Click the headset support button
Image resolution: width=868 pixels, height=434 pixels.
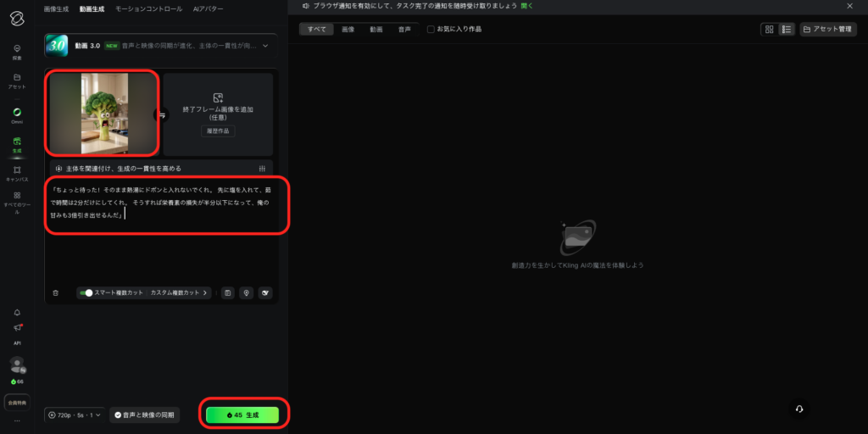coord(799,409)
